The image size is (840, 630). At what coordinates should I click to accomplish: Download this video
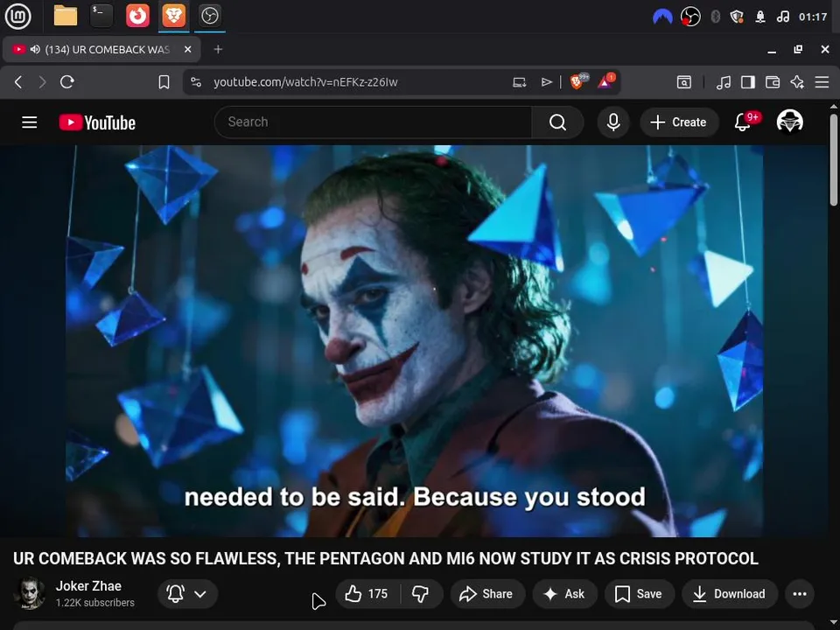click(x=730, y=593)
